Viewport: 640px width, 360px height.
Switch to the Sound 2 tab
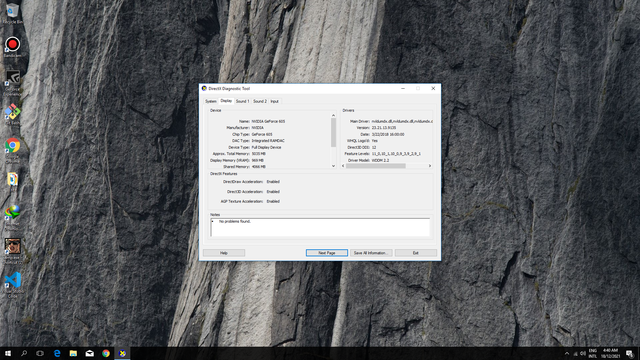(x=260, y=101)
